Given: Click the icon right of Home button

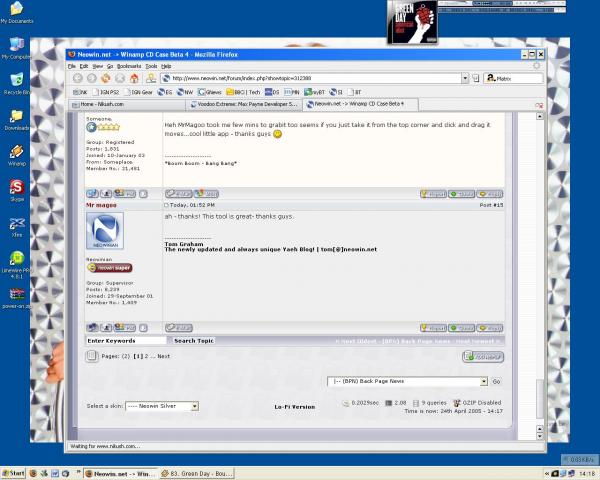Looking at the screenshot, I should point(151,78).
